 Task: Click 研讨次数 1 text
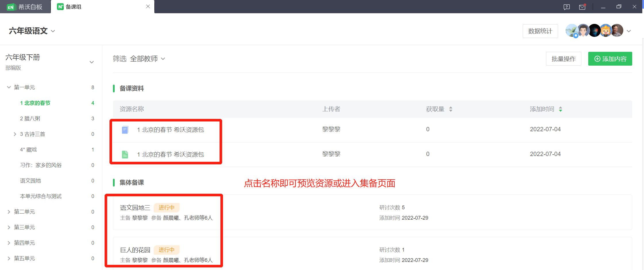pyautogui.click(x=392, y=250)
